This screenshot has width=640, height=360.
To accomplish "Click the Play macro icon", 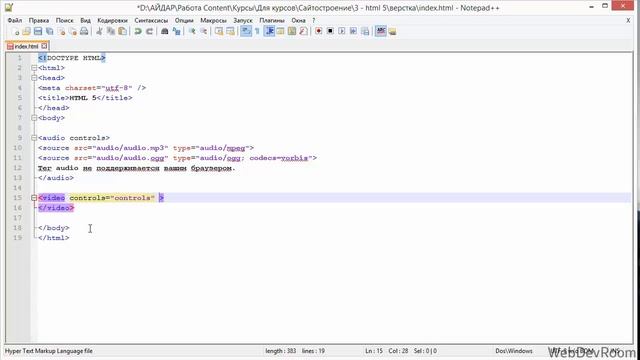I will pyautogui.click(x=342, y=31).
